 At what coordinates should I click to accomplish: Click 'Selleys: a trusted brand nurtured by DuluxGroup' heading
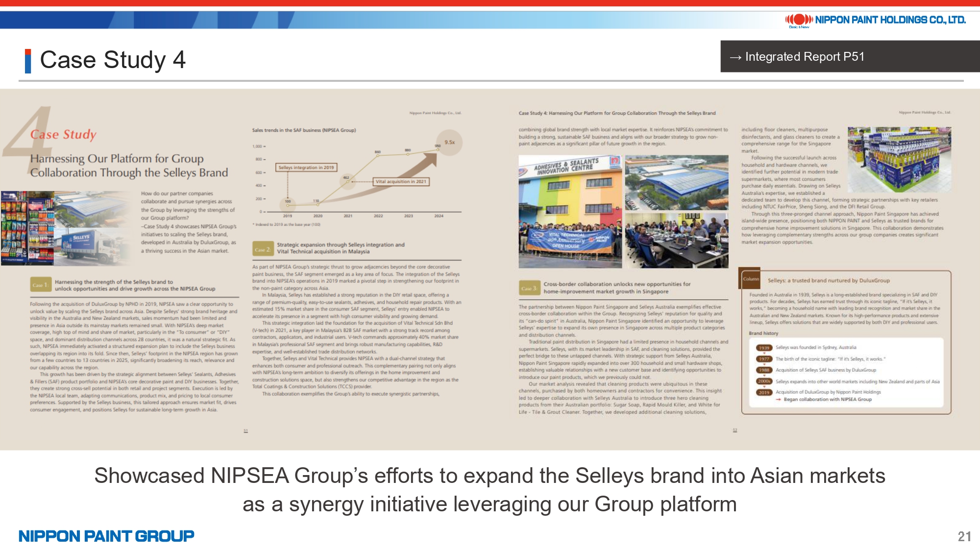tap(829, 280)
